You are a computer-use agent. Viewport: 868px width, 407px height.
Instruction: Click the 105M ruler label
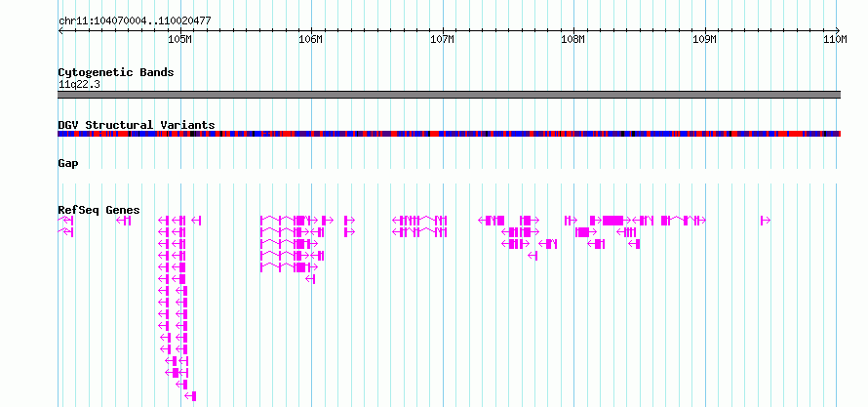[x=179, y=39]
